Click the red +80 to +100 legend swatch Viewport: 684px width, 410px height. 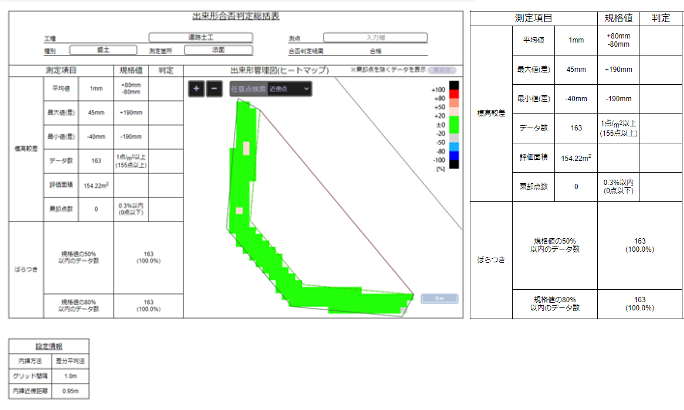pyautogui.click(x=454, y=94)
